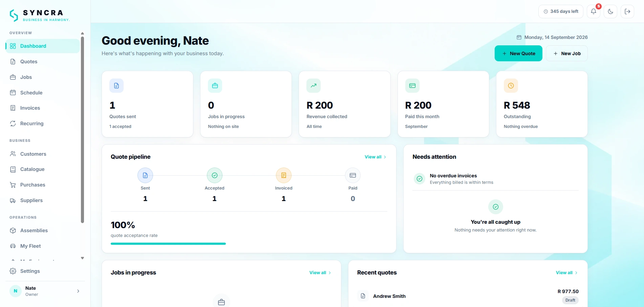Click the Assemblies cube icon
644x307 pixels.
(x=13, y=231)
